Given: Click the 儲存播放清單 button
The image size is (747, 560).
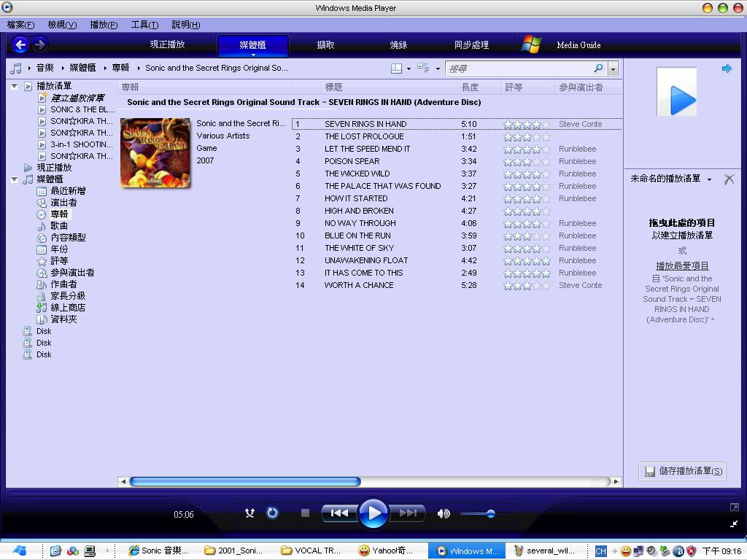Looking at the screenshot, I should (682, 471).
